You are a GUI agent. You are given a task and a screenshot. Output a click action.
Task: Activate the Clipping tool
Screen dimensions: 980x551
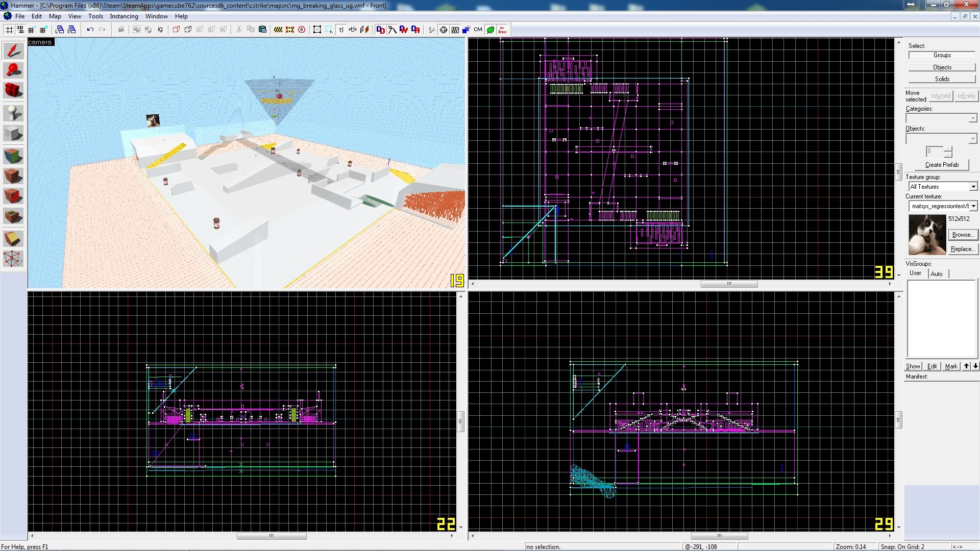13,238
